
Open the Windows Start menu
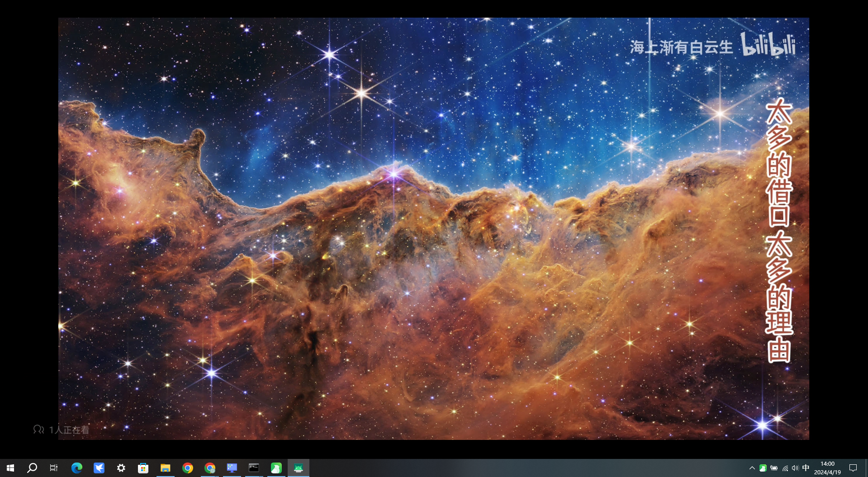[x=10, y=468]
